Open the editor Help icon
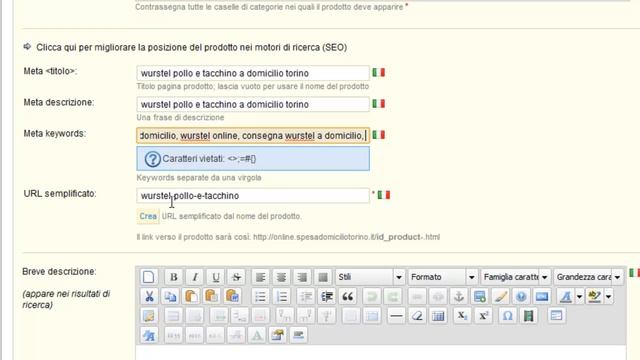The width and height of the screenshot is (640, 360). pyautogui.click(x=521, y=296)
